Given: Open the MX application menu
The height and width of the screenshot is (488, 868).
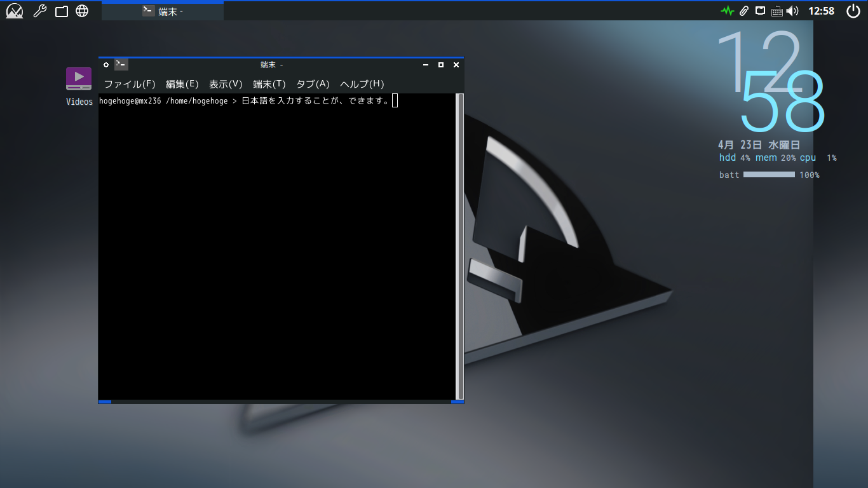Looking at the screenshot, I should [x=13, y=10].
